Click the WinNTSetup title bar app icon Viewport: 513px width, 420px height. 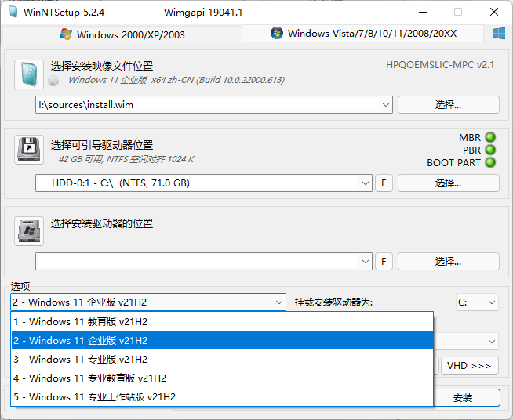pyautogui.click(x=13, y=12)
